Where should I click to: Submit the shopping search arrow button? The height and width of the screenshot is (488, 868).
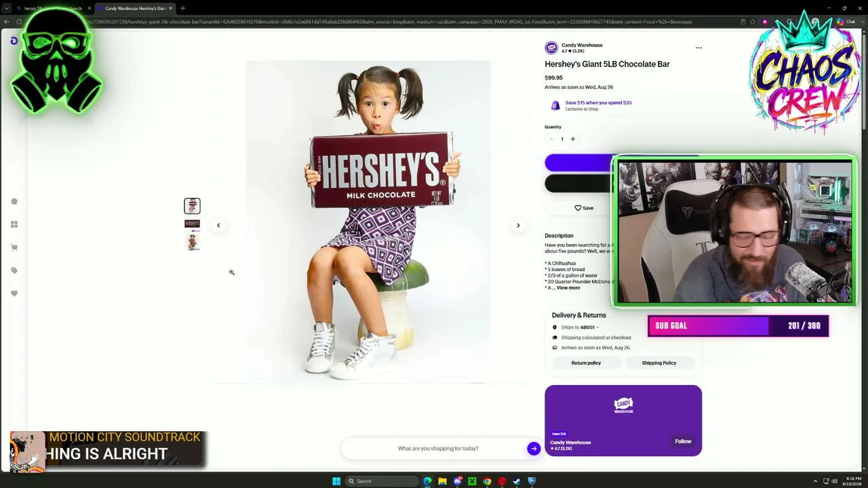tap(534, 449)
